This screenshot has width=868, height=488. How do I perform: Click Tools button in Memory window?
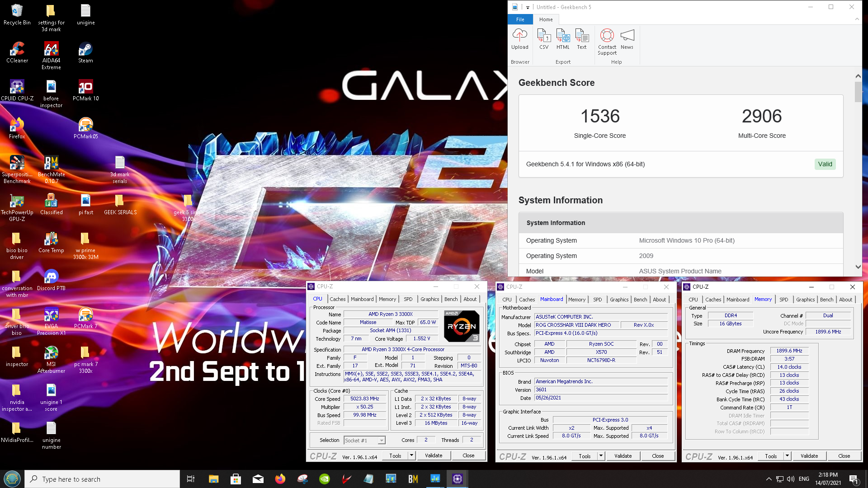coord(771,456)
